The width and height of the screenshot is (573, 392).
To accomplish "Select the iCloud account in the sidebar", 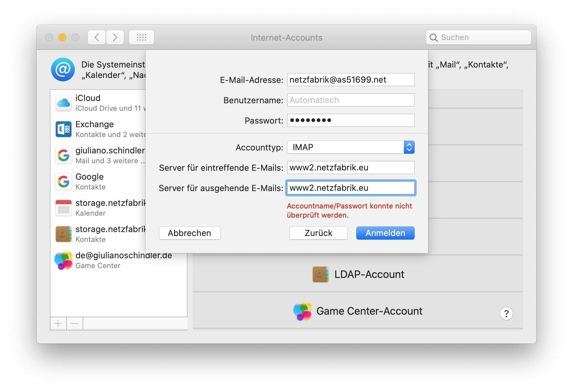I will point(64,103).
